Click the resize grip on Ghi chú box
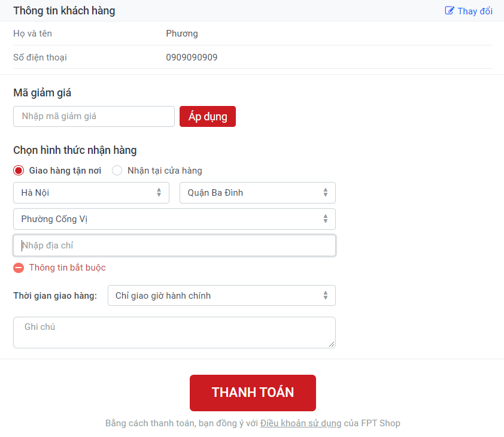Viewport: 504px width, 437px height. (x=332, y=344)
